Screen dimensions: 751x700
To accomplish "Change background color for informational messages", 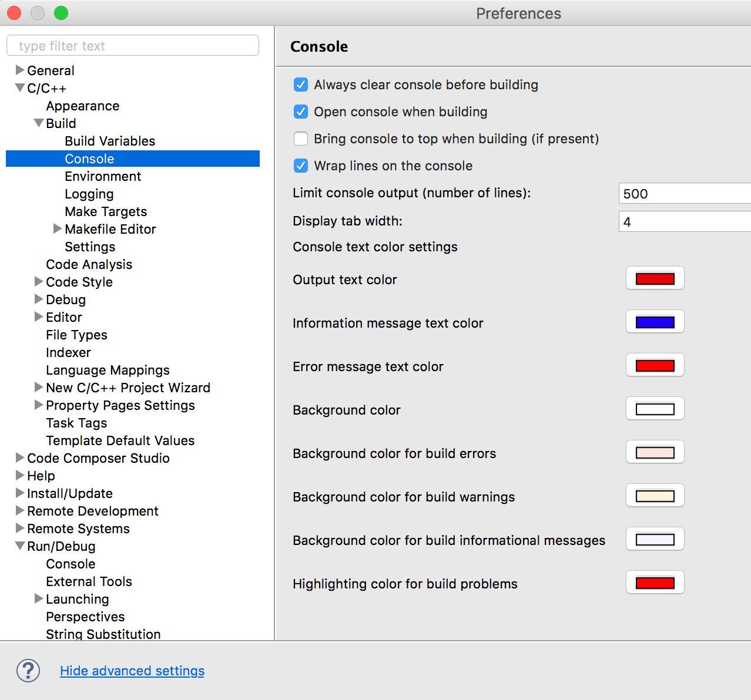I will pos(655,539).
